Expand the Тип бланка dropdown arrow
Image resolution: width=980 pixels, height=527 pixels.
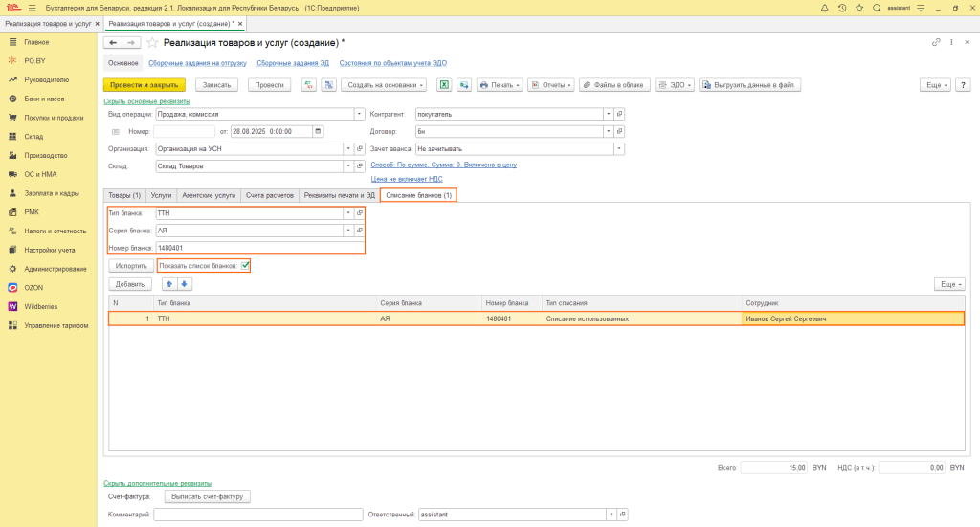[348, 213]
